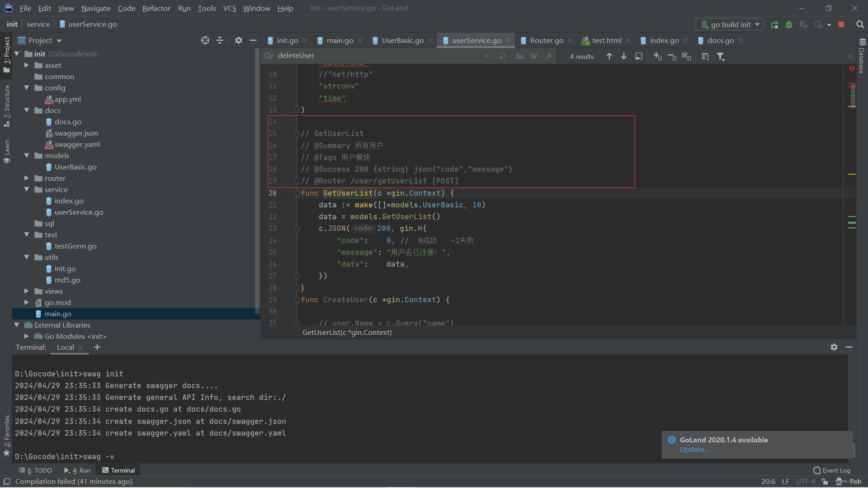Expand the router folder in tree

pyautogui.click(x=27, y=178)
